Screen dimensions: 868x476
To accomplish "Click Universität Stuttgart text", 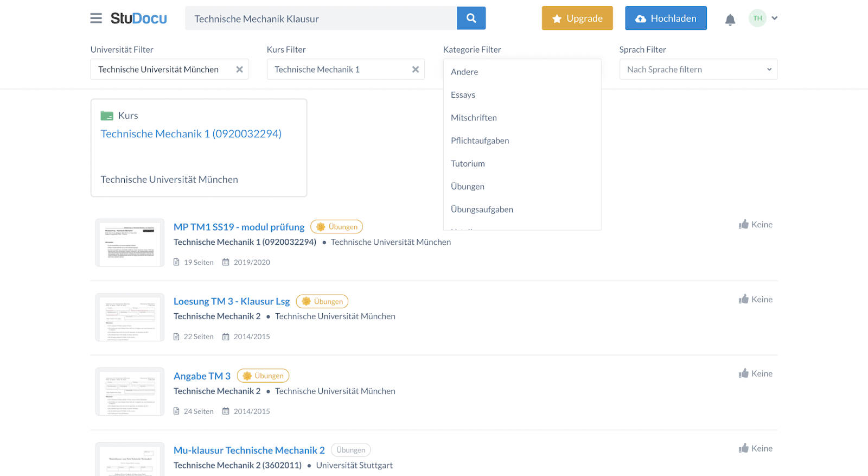I will 354,465.
